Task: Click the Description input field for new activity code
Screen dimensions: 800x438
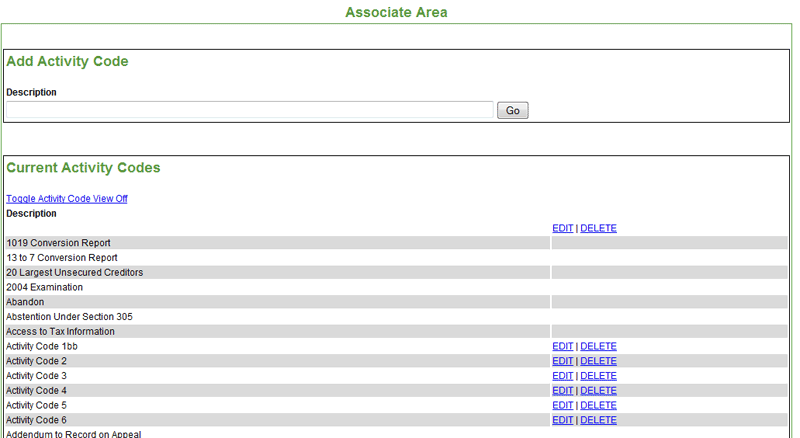Action: [249, 110]
